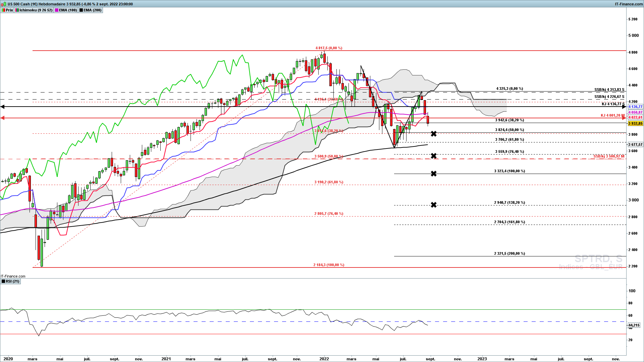Click the red arrowhead beside the 4 022,61 tag
Screen dimensions: 644x362
(x=624, y=118)
